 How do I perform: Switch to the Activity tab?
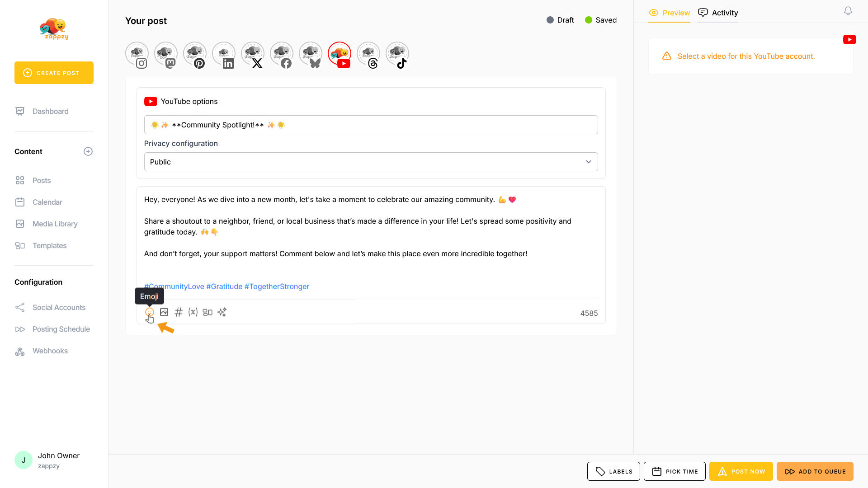(718, 13)
